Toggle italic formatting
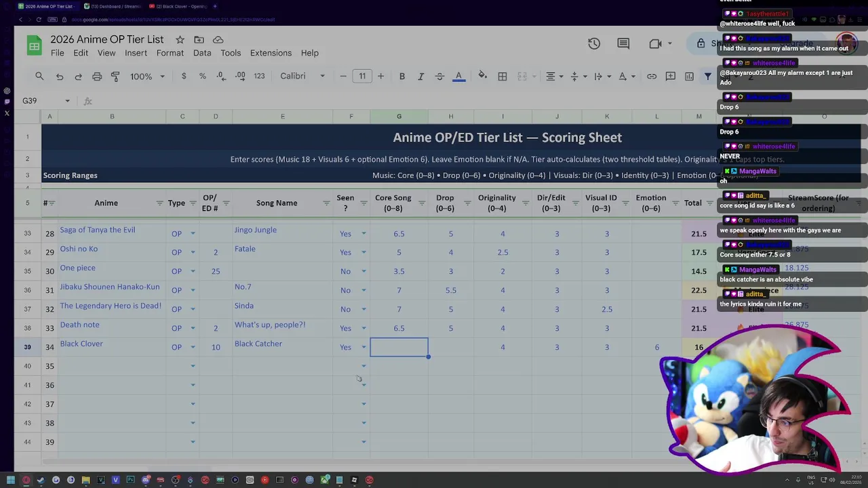 coord(420,77)
